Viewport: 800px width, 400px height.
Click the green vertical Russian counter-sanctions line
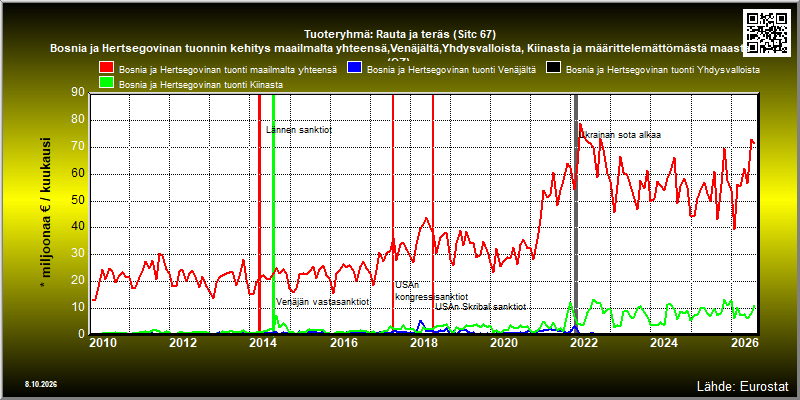coord(273,214)
